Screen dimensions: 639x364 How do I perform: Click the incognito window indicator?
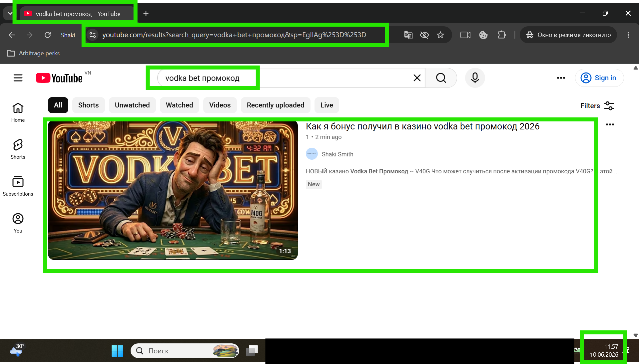click(568, 35)
